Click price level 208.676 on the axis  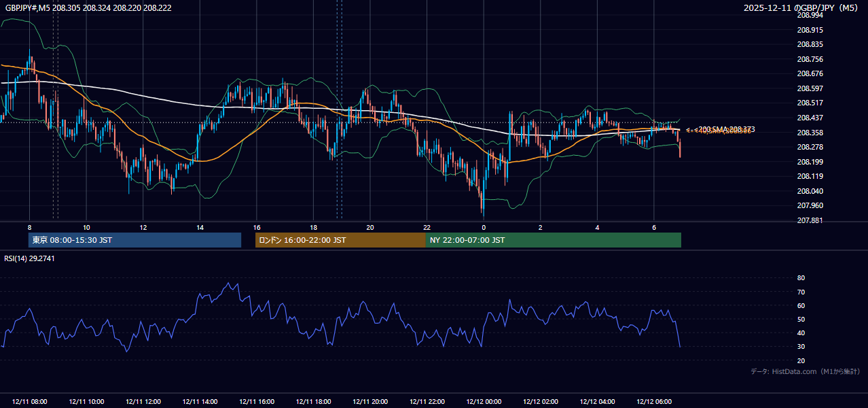(810, 73)
